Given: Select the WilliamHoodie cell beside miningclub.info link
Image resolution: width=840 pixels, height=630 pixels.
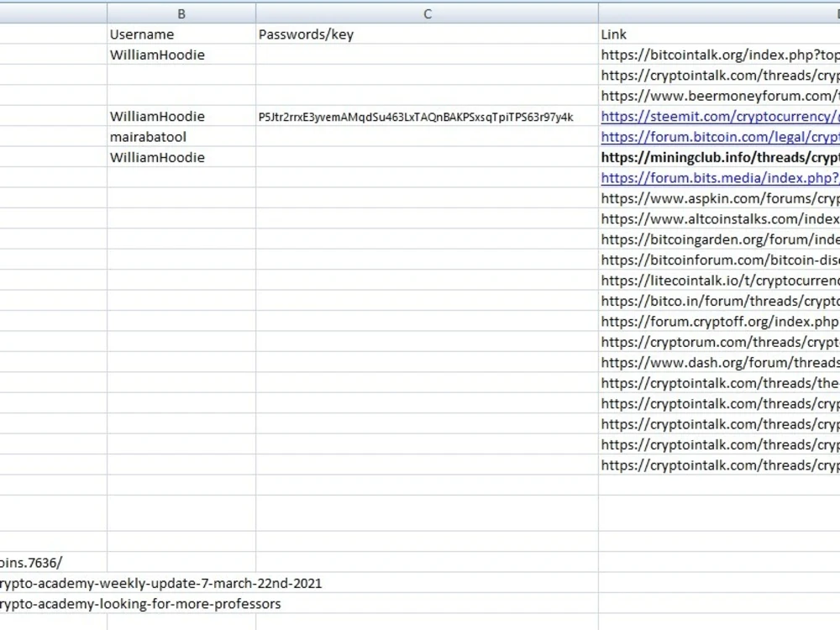Looking at the screenshot, I should [x=181, y=158].
